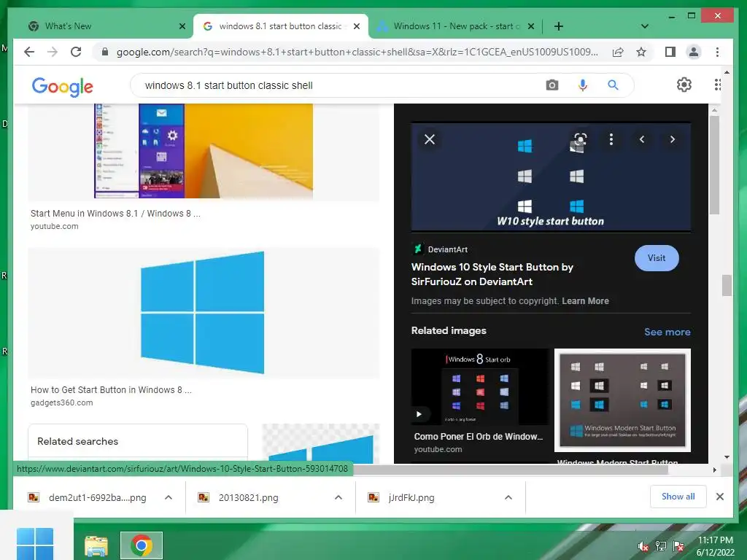Click the forward navigation arrow
The image size is (747, 560).
coord(53,52)
